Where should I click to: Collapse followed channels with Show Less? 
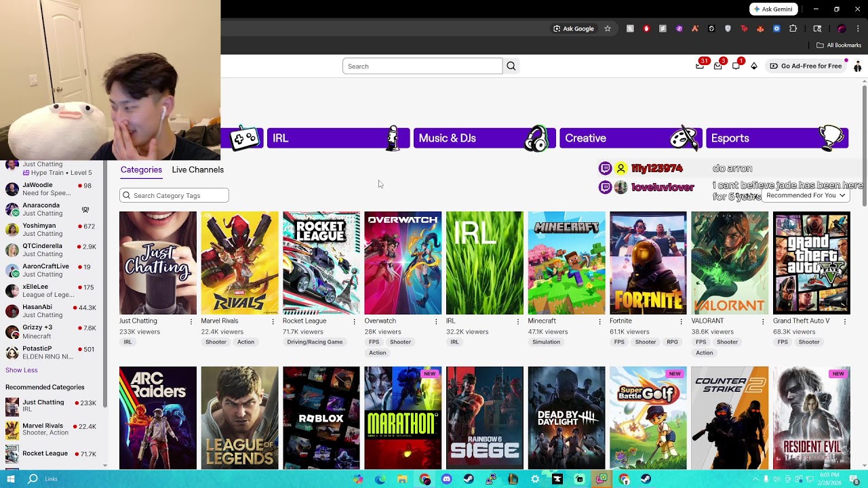coord(22,370)
